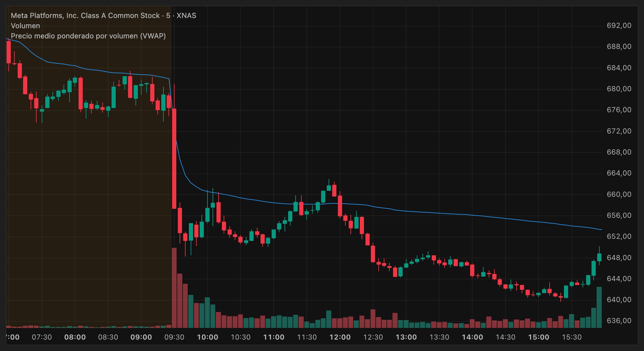
Task: Click the 12:00 time axis label
Action: [x=340, y=337]
